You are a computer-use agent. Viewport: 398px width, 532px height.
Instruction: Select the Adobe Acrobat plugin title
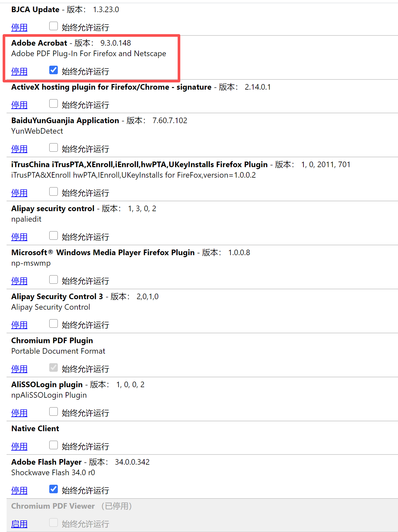coord(39,43)
